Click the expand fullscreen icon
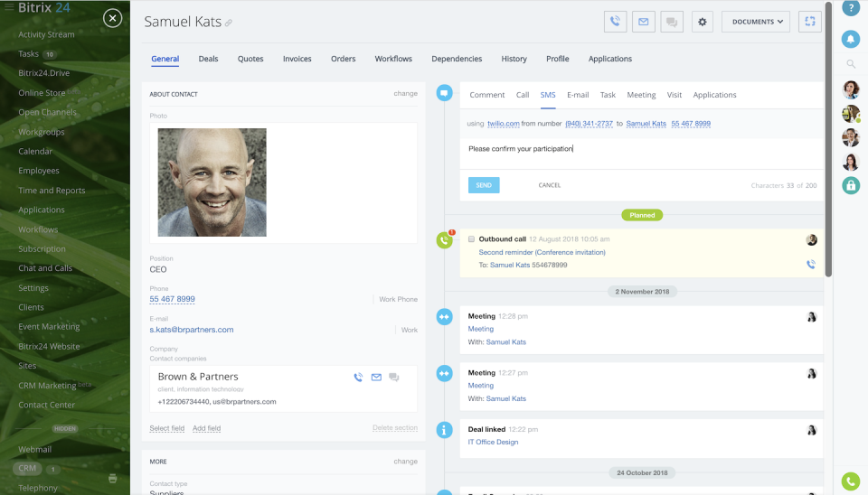868x495 pixels. point(810,22)
